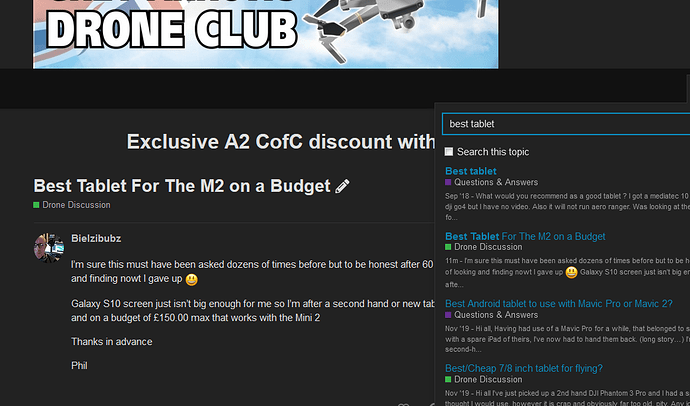The width and height of the screenshot is (690, 406).
Task: Open 'Best Android tablet to use with Mavic Pro' result
Action: [558, 304]
